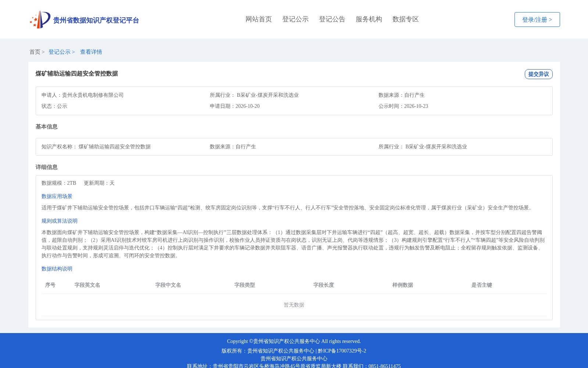Click 数据规模：2TB value
Image resolution: width=588 pixels, height=368 pixels.
[x=59, y=183]
